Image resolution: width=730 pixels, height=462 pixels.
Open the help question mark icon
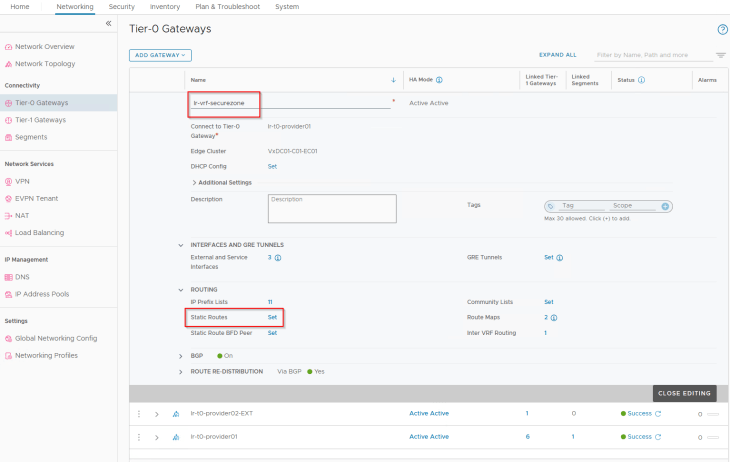[722, 30]
